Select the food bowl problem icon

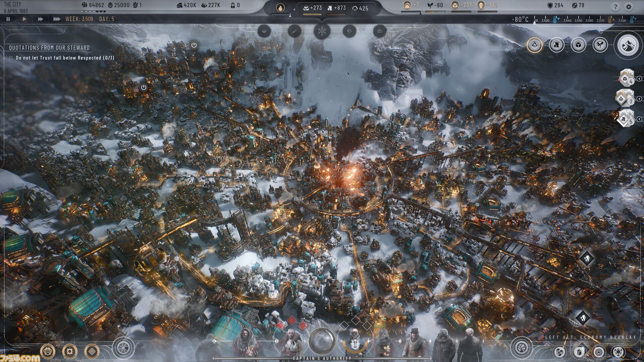(x=264, y=31)
